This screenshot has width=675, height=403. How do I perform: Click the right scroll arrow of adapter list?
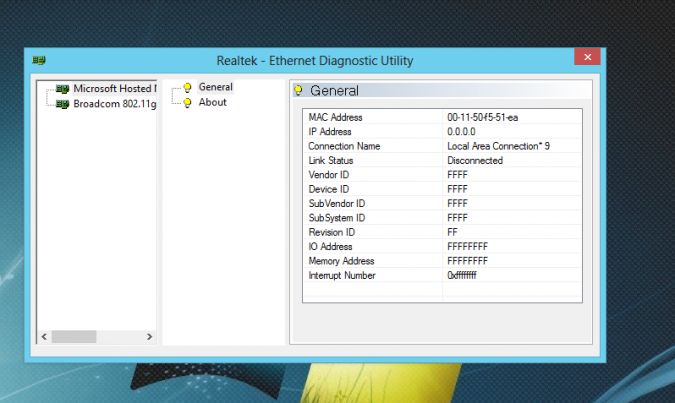point(149,336)
